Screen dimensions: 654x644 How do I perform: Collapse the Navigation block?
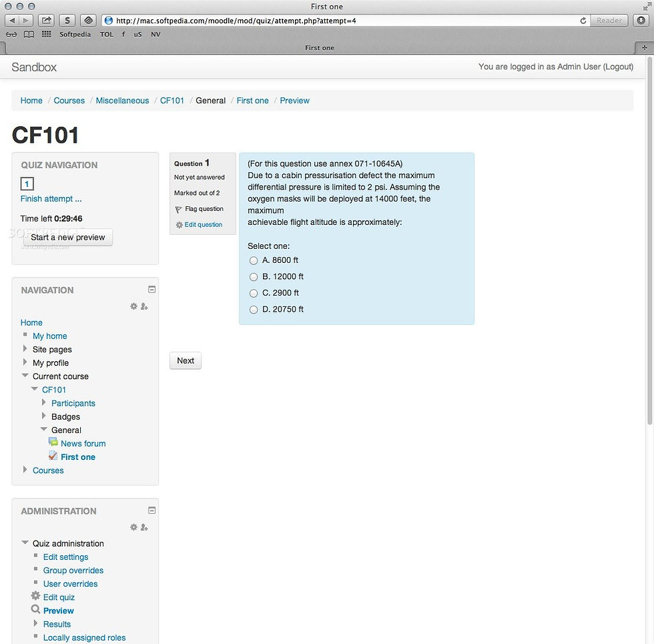(152, 290)
